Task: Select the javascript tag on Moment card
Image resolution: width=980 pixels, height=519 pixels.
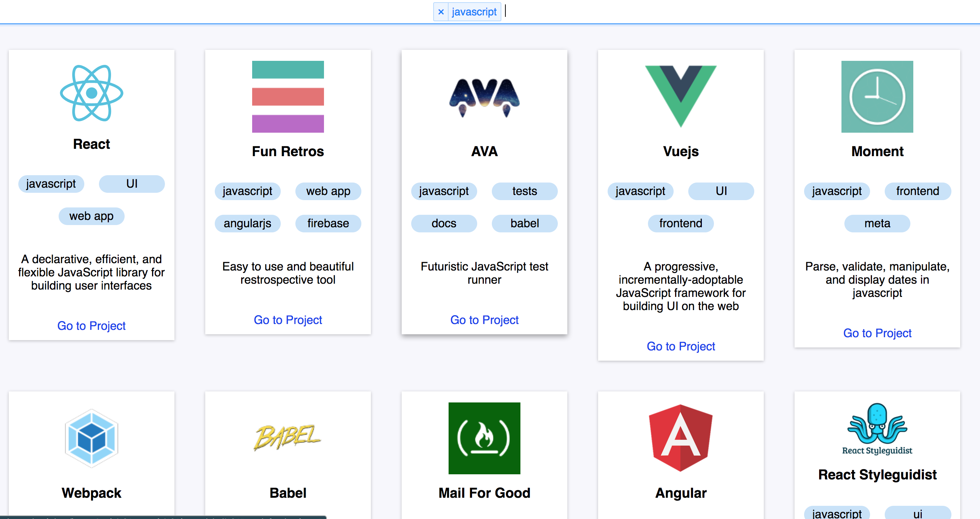Action: (837, 191)
